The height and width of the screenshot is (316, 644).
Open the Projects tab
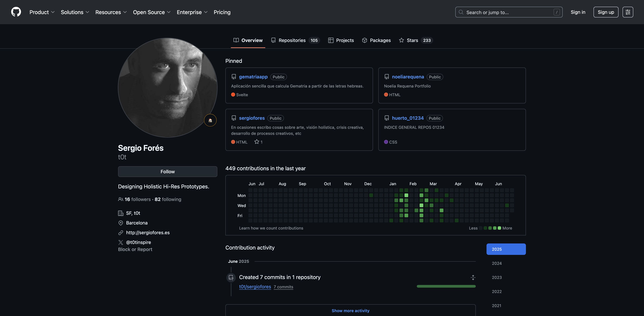[341, 40]
